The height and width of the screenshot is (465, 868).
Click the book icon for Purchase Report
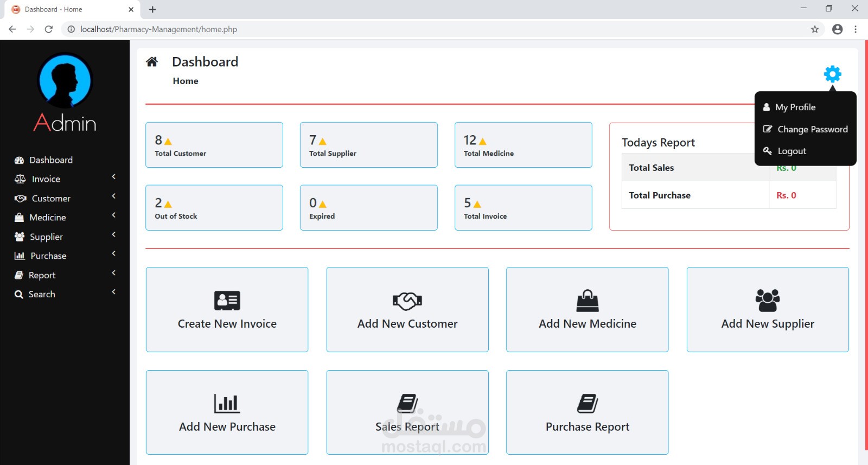(x=587, y=403)
